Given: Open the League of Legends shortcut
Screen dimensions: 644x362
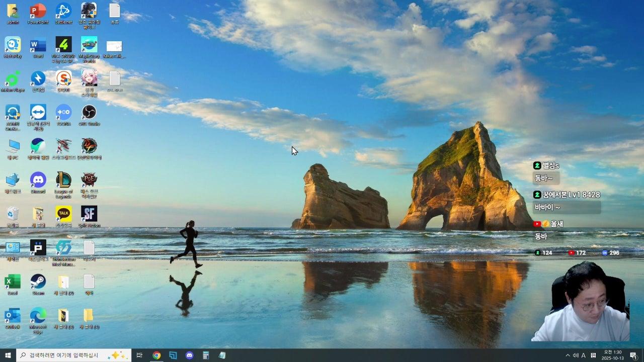Looking at the screenshot, I should (63, 180).
